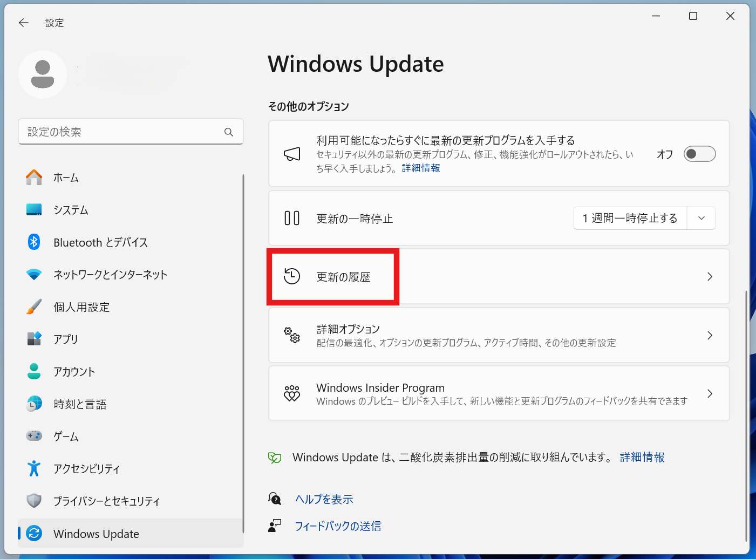Image resolution: width=756 pixels, height=559 pixels.
Task: Click the search magnifier icon
Action: click(x=229, y=132)
